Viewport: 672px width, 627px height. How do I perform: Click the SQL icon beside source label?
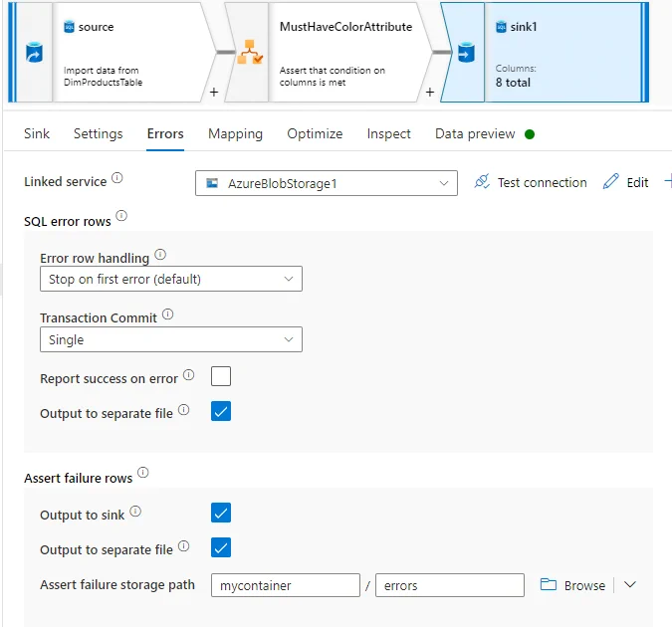[x=69, y=27]
